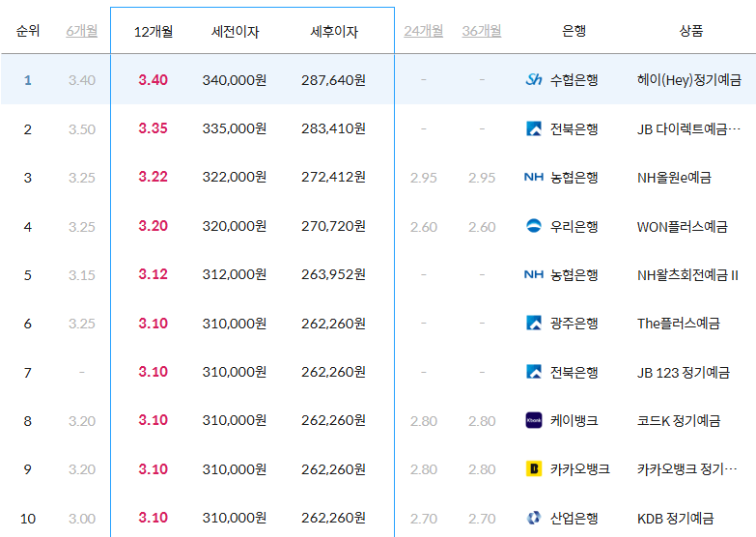
Task: Click the 3.00 six-month rate
Action: pos(82,519)
